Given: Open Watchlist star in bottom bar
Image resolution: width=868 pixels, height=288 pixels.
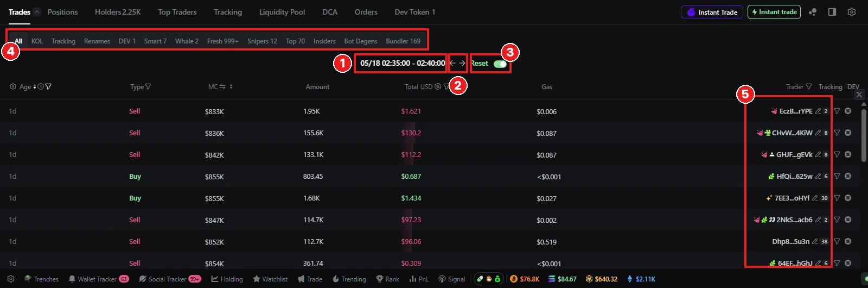Looking at the screenshot, I should 270,279.
